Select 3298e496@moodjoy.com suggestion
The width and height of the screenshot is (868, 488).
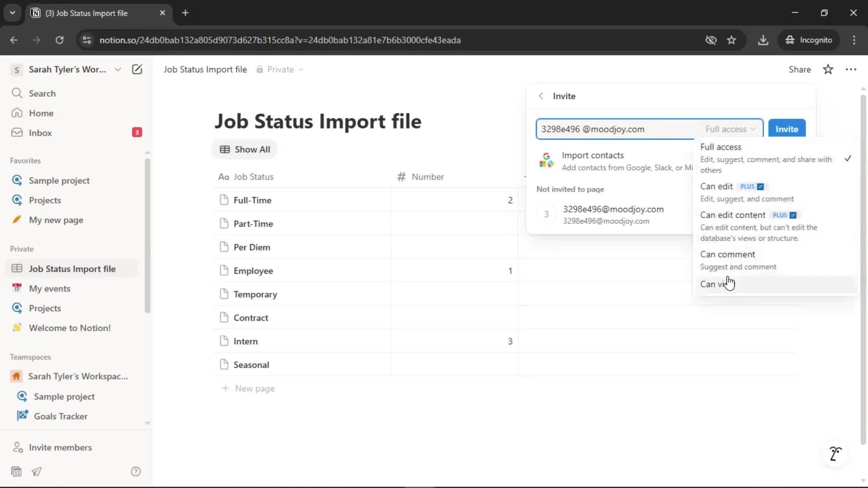click(613, 215)
